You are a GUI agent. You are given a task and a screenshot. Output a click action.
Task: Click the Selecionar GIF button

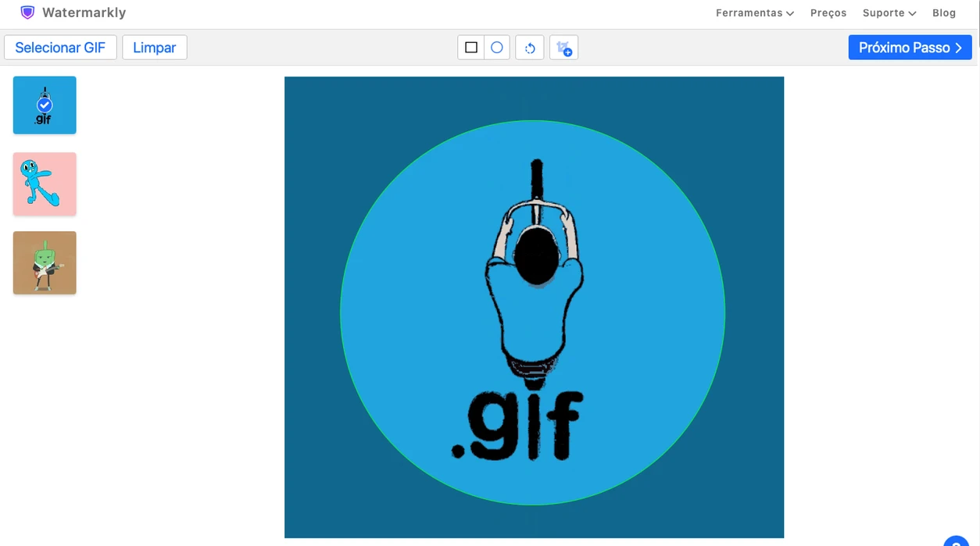(x=60, y=48)
